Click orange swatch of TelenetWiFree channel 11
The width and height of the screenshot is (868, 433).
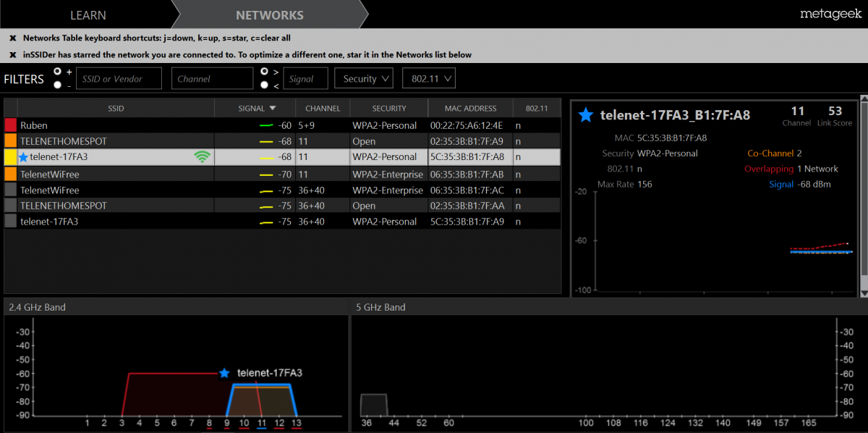(x=10, y=174)
